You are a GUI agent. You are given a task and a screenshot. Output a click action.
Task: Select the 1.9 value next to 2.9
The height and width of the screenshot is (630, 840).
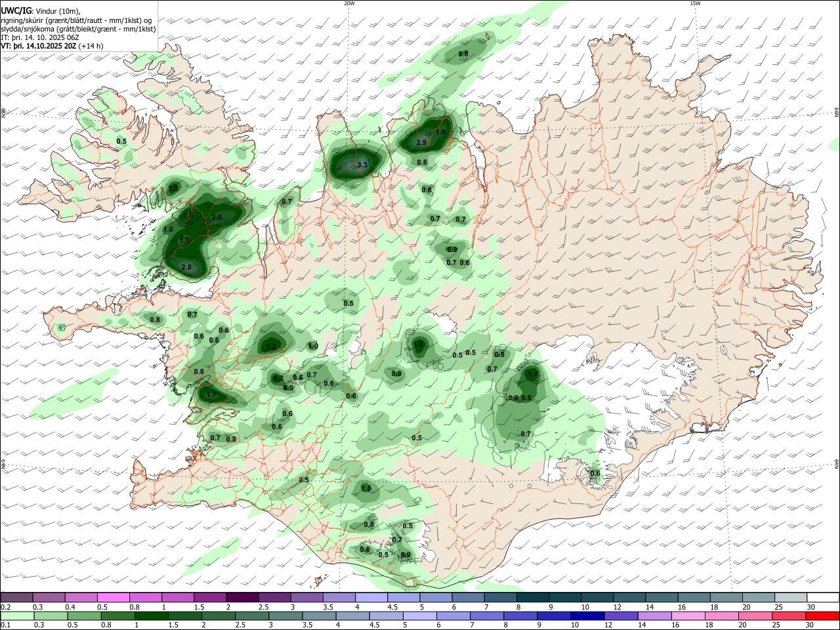pos(440,132)
